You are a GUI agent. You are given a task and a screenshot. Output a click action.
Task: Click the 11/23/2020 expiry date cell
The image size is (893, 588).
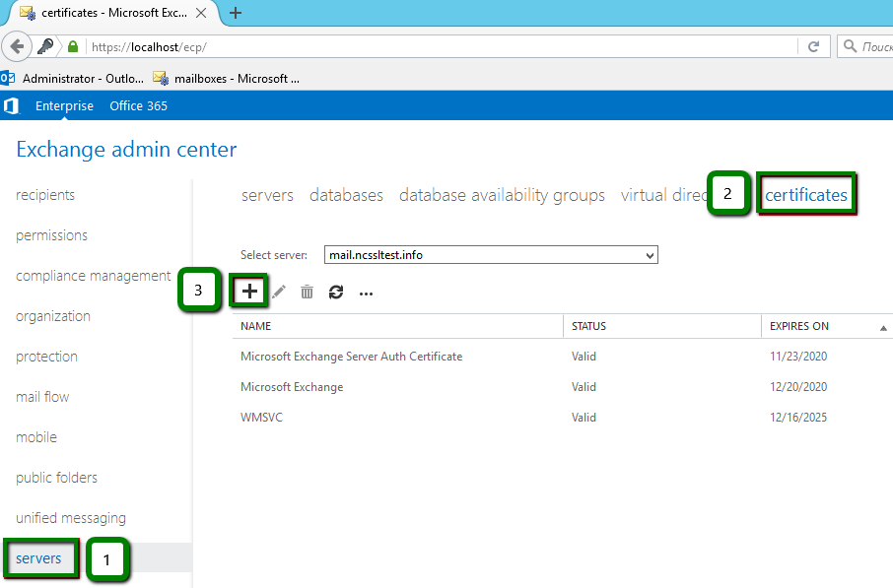(x=798, y=357)
